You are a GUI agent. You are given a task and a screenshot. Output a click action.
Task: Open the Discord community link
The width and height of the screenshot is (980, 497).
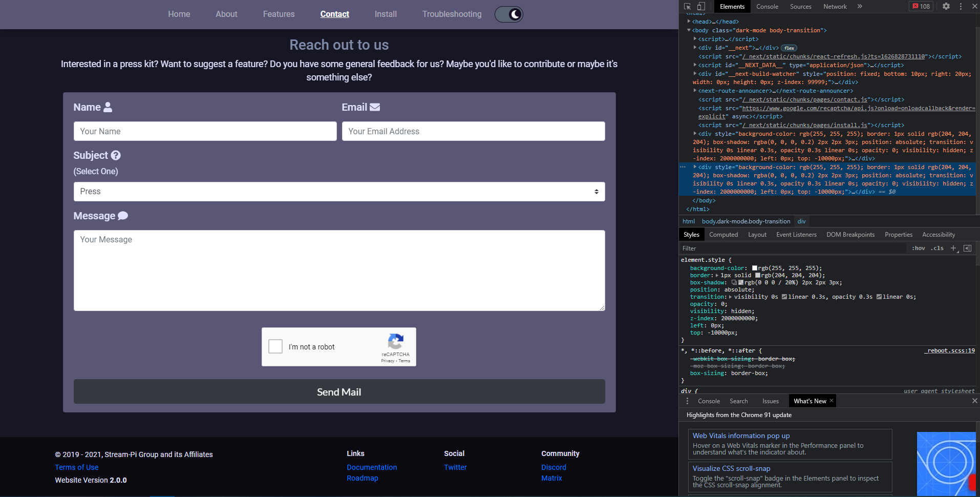pos(554,467)
